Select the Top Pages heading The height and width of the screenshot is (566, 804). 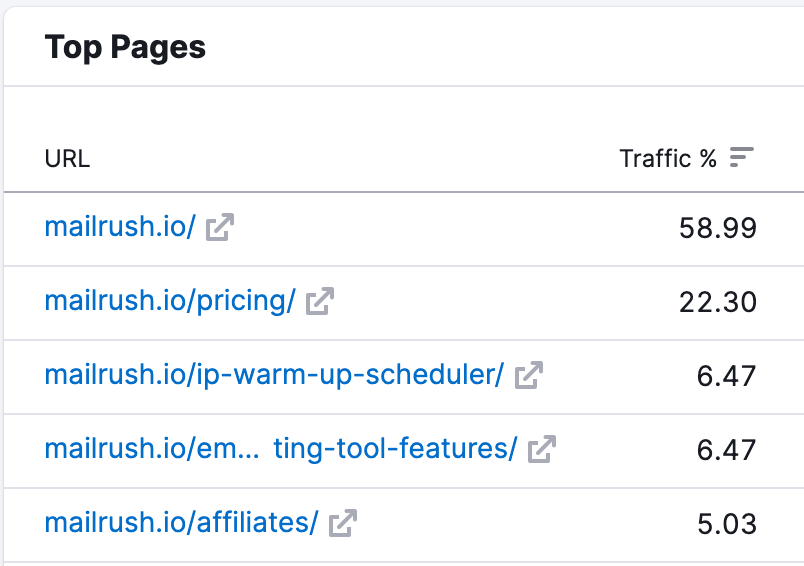[125, 48]
